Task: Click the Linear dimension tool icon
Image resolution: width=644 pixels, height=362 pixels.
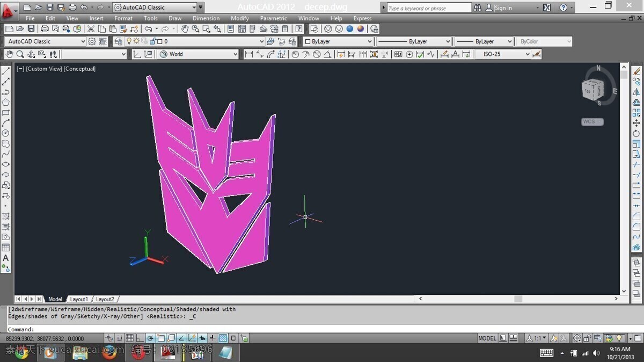Action: 248,54
